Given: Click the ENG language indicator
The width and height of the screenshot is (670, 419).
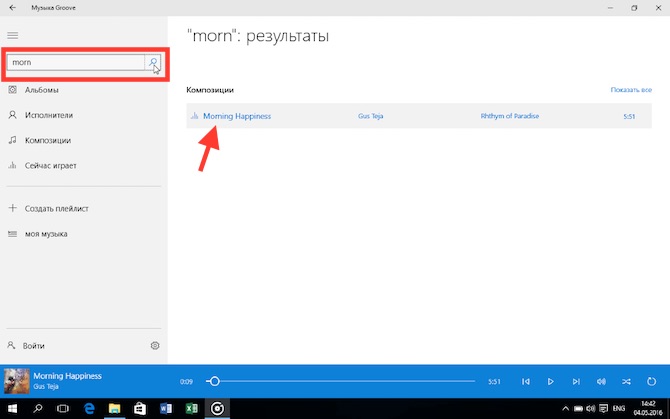Looking at the screenshot, I should [619, 409].
